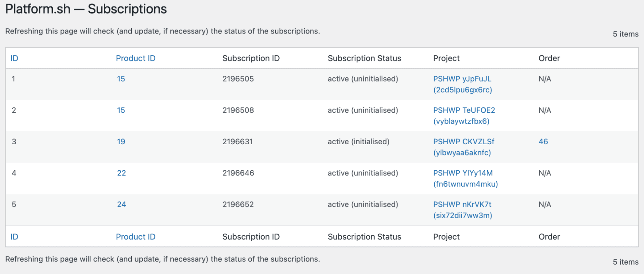Sort by Product ID in the footer
The height and width of the screenshot is (274, 644).
click(x=136, y=237)
